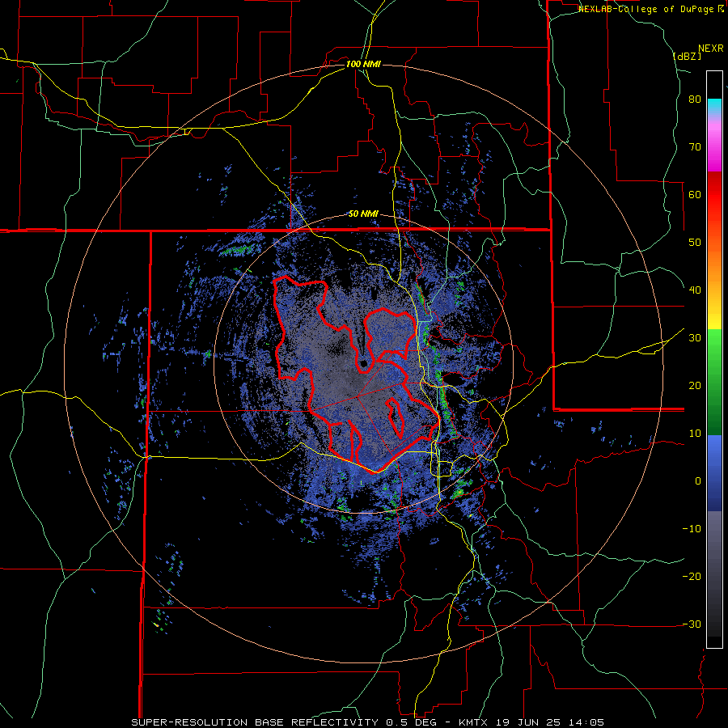The image size is (728, 728).
Task: Click the 0 value on the dBZ scale
Action: 698,481
